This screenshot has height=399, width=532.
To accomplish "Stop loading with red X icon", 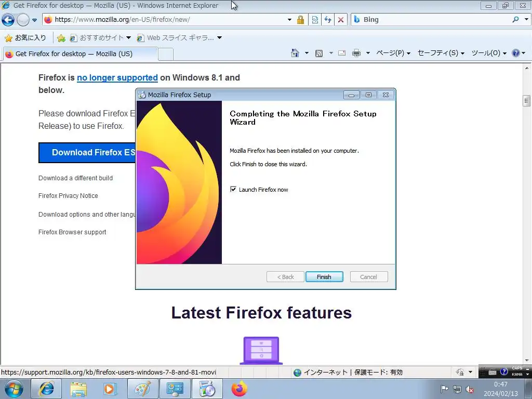I will pos(341,20).
